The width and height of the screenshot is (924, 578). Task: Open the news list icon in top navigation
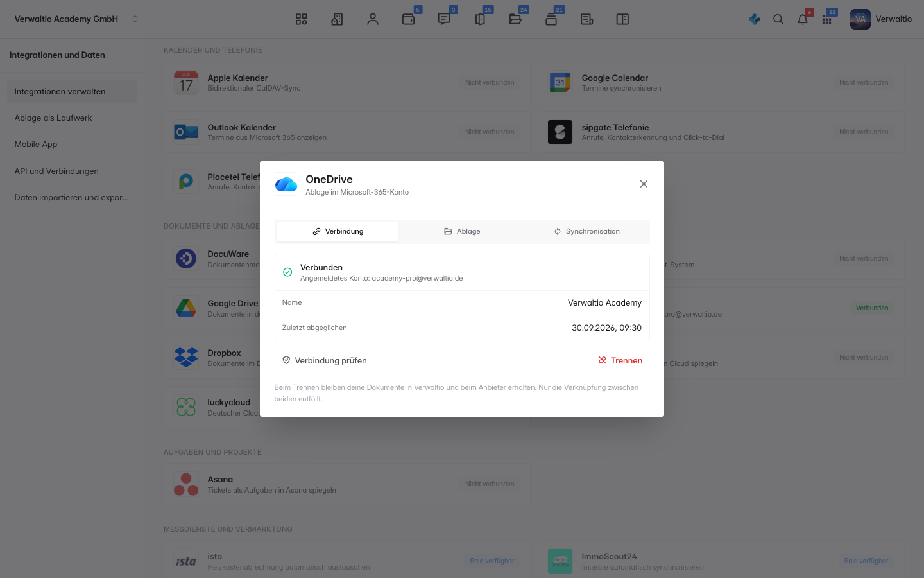587,19
